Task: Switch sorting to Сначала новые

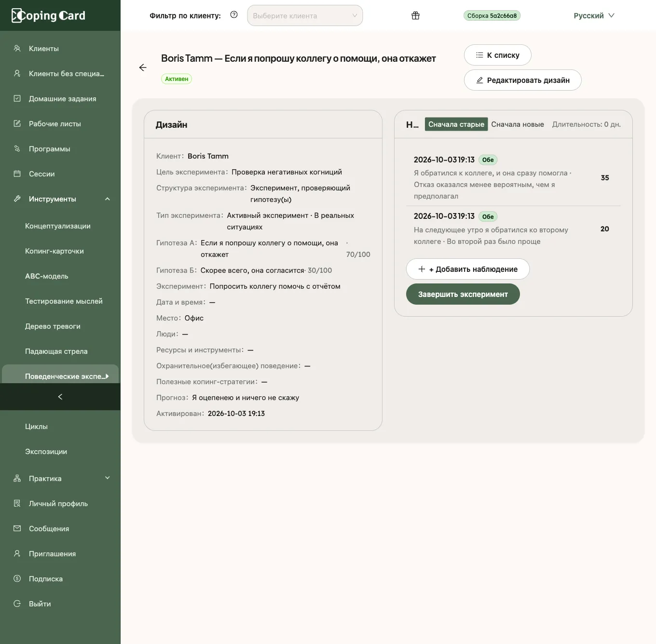Action: (x=518, y=124)
